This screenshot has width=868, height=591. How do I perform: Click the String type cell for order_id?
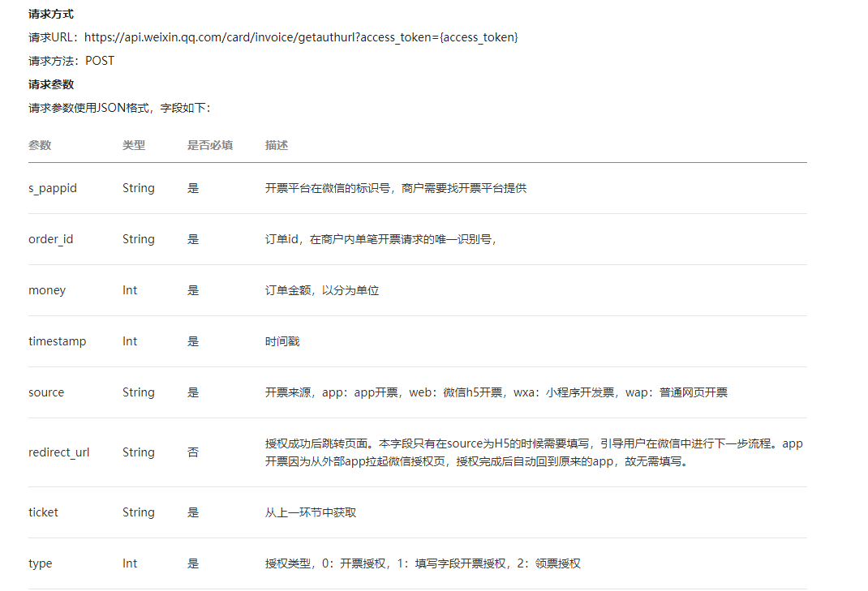click(x=139, y=239)
